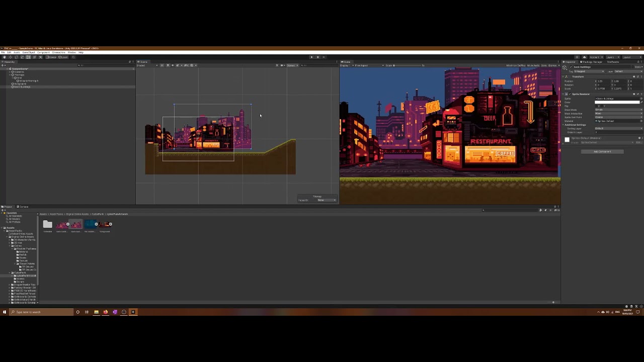Toggle Stats in Game view

[544, 65]
